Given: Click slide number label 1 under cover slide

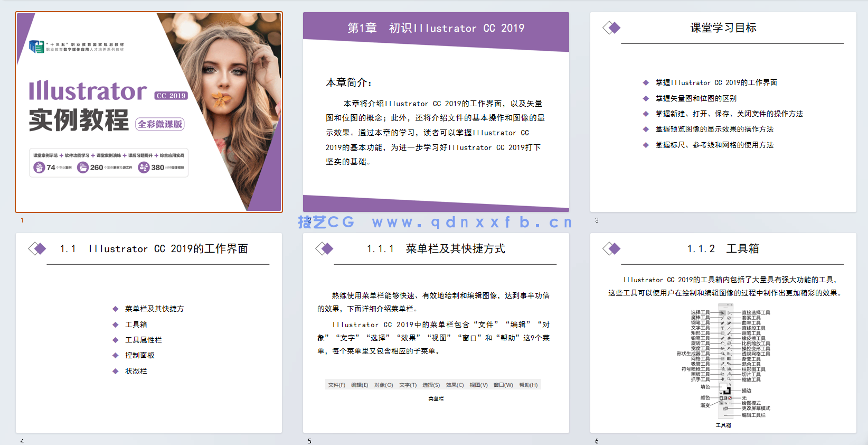Looking at the screenshot, I should (x=22, y=220).
